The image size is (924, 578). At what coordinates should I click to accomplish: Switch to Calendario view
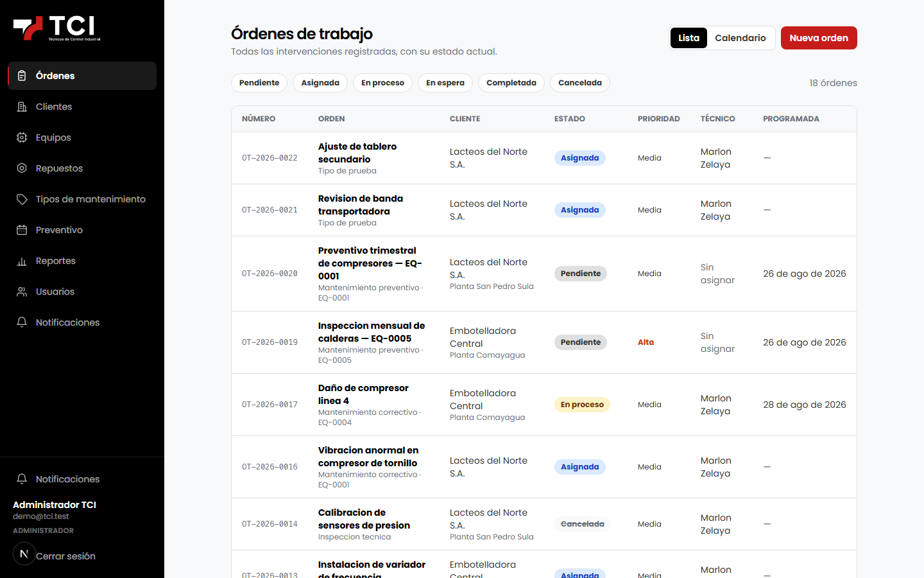(x=740, y=38)
